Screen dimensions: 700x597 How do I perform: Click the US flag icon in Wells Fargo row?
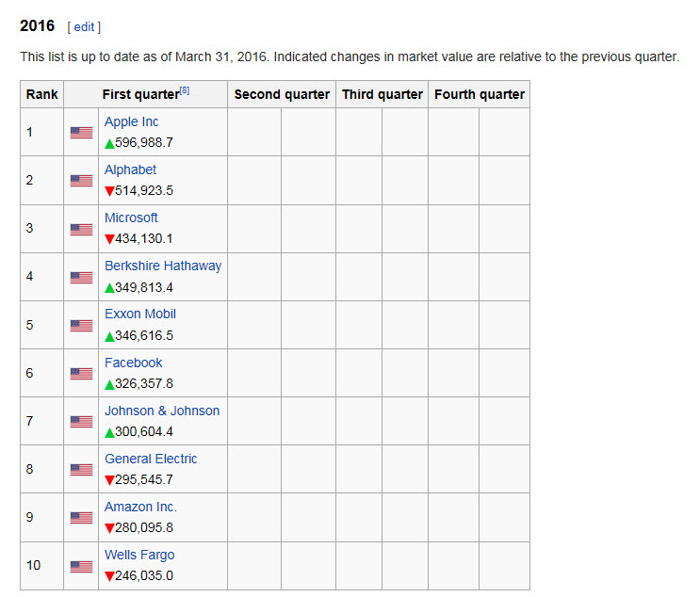coord(81,567)
